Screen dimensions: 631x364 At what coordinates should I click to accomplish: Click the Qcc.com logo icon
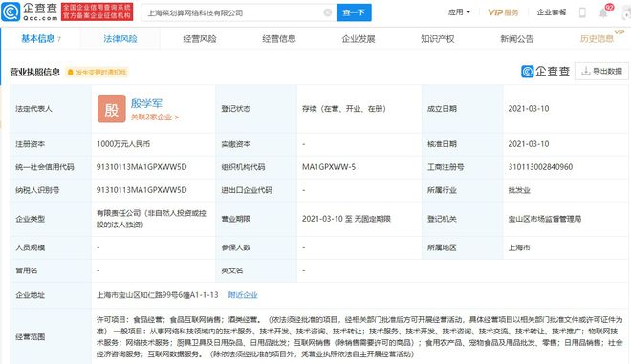point(11,12)
